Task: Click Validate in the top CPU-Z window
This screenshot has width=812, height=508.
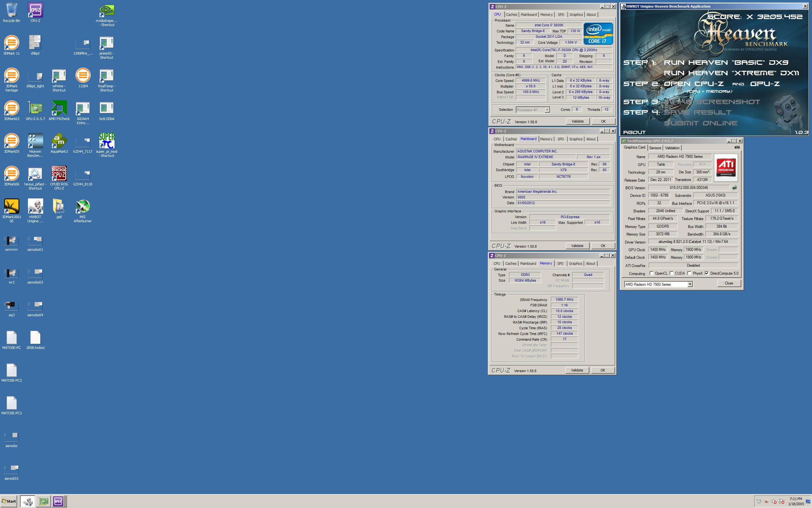Action: [x=578, y=121]
